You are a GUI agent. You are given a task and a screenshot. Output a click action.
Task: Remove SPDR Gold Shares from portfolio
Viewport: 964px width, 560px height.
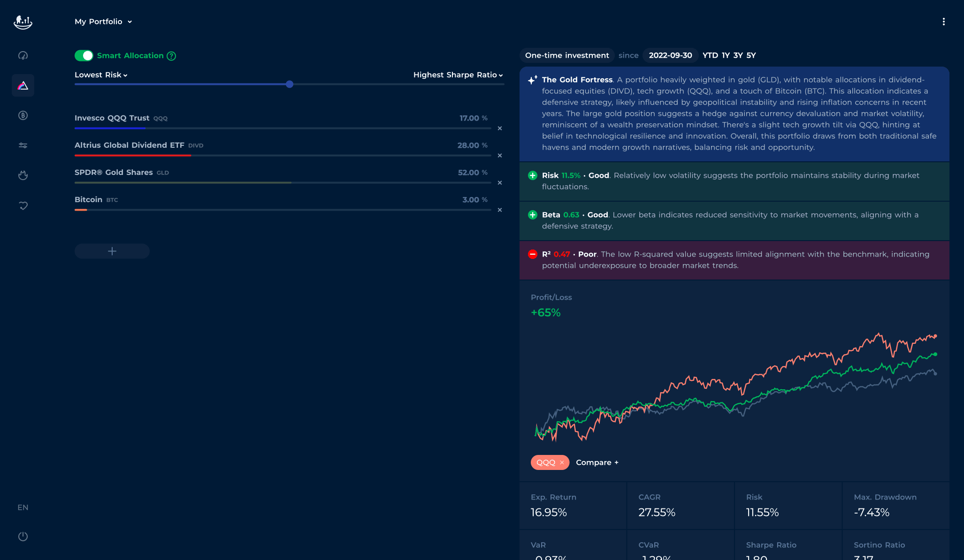pyautogui.click(x=500, y=183)
